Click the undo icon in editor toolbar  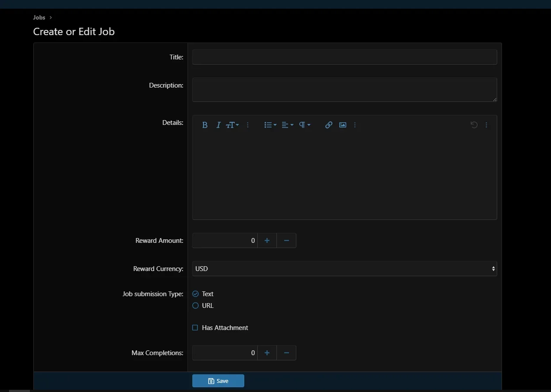pos(474,125)
